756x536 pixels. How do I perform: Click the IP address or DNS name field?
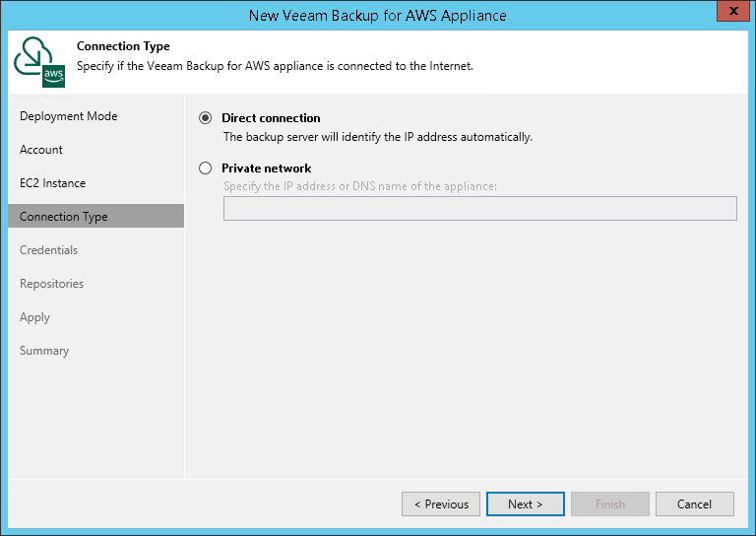point(479,208)
